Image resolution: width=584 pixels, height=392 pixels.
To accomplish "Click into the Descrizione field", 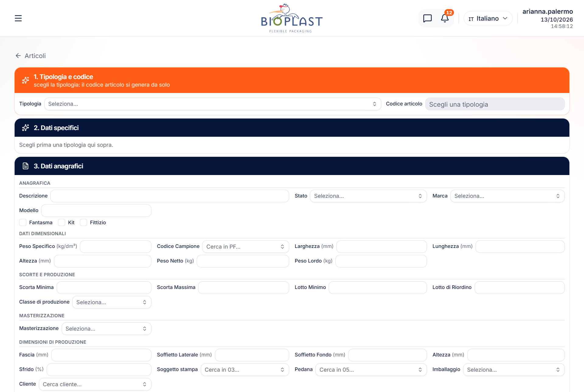I will (169, 196).
